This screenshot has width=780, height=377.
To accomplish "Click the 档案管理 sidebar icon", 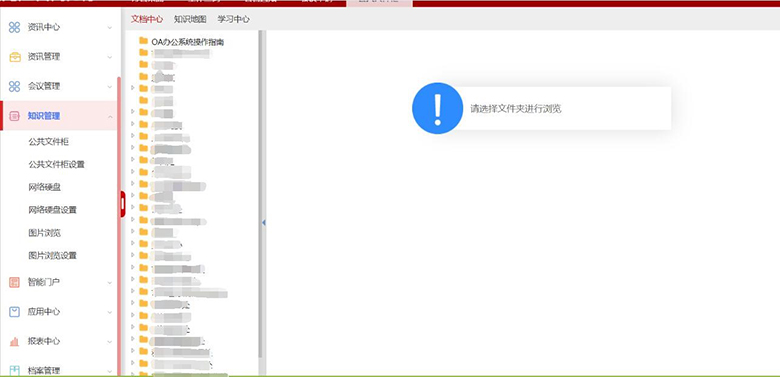I will point(14,371).
